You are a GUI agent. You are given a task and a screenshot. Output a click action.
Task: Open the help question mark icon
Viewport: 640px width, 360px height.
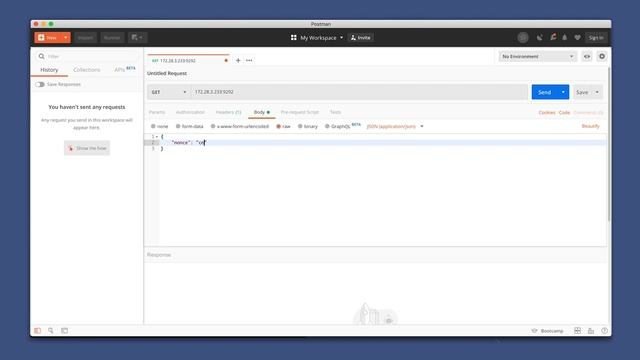604,331
